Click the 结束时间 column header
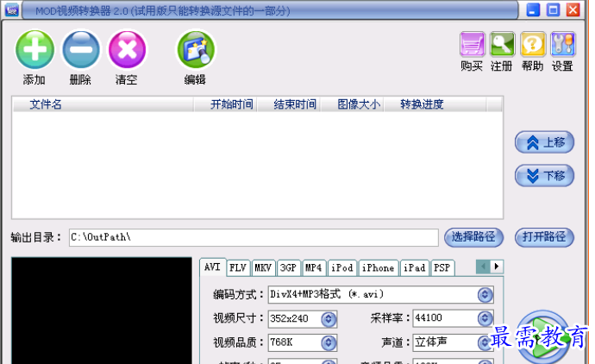Screen dimensions: 595x364 point(289,104)
